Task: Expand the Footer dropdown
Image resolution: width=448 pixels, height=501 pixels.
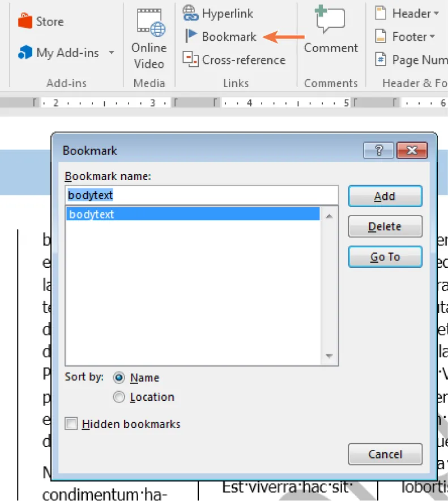Action: tap(432, 37)
